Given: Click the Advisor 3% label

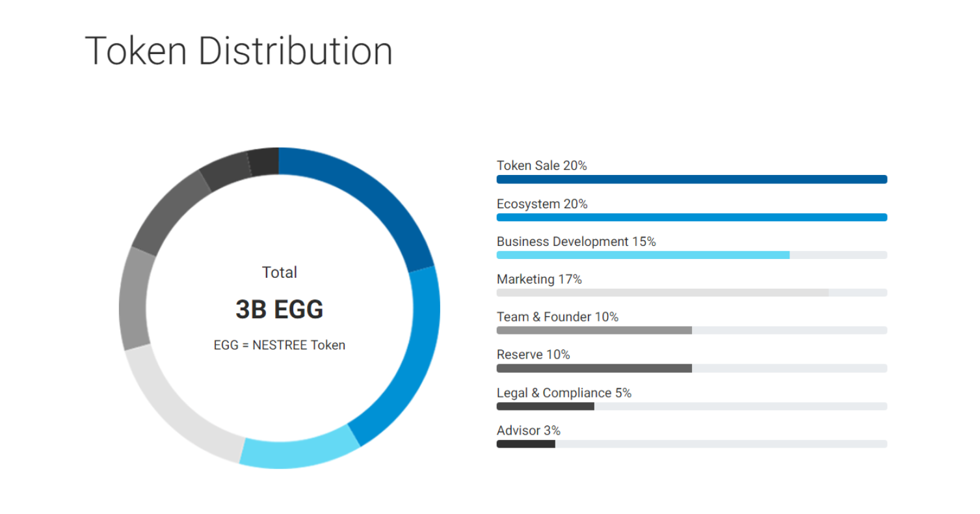Looking at the screenshot, I should [x=529, y=431].
